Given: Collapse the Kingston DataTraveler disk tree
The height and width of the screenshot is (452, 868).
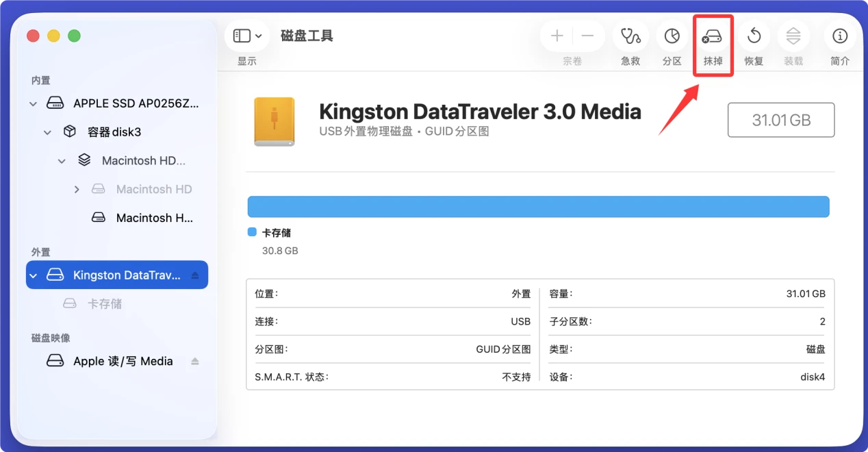Looking at the screenshot, I should click(x=33, y=275).
